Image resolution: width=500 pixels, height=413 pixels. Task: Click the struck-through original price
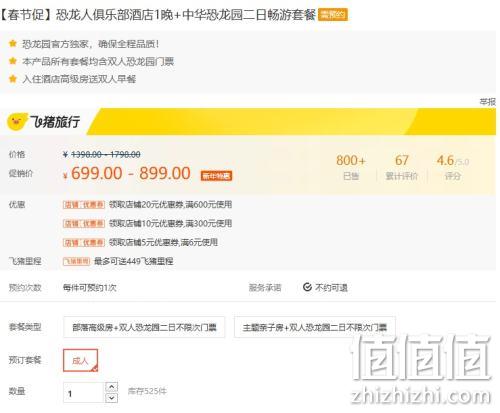coord(106,154)
